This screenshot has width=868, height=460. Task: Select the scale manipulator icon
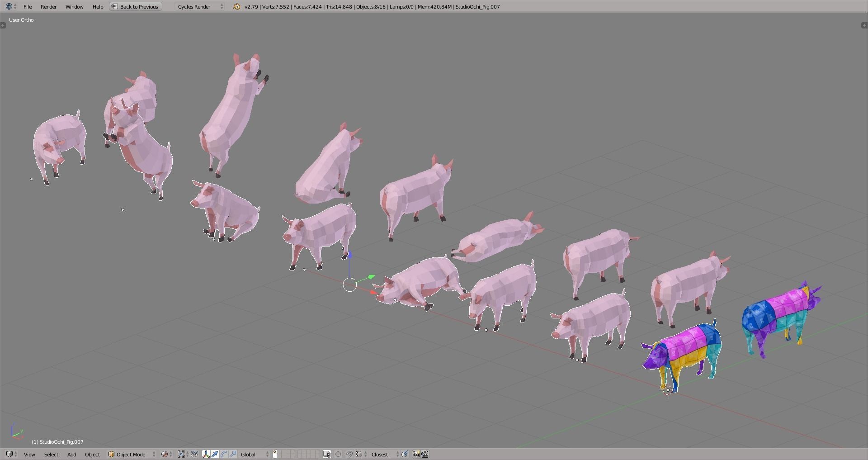click(233, 454)
